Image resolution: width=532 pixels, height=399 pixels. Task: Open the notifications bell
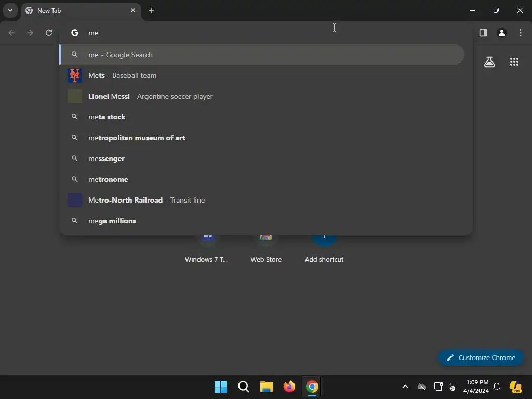pyautogui.click(x=497, y=387)
